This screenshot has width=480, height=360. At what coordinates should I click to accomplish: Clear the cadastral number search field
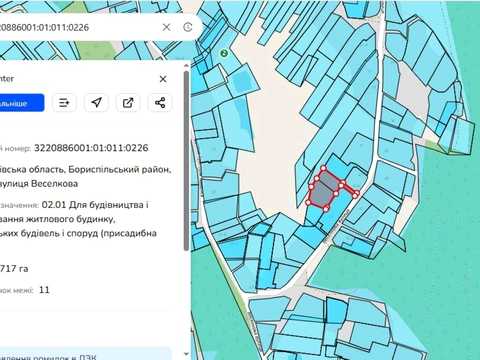click(x=166, y=27)
